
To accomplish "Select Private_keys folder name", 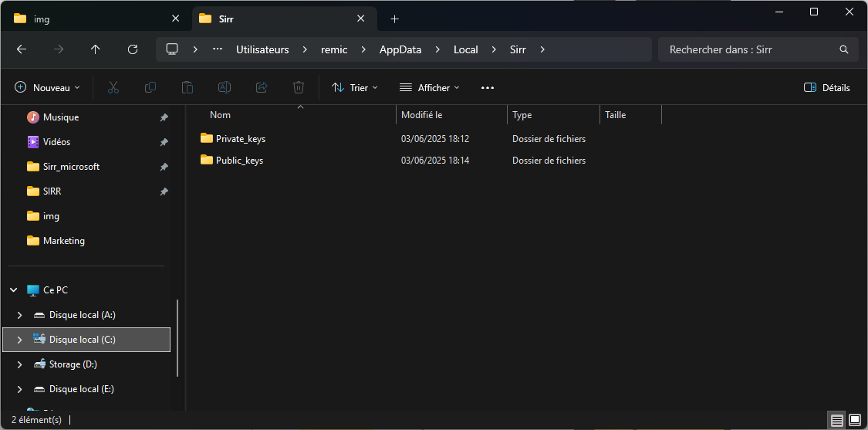I will [x=241, y=138].
